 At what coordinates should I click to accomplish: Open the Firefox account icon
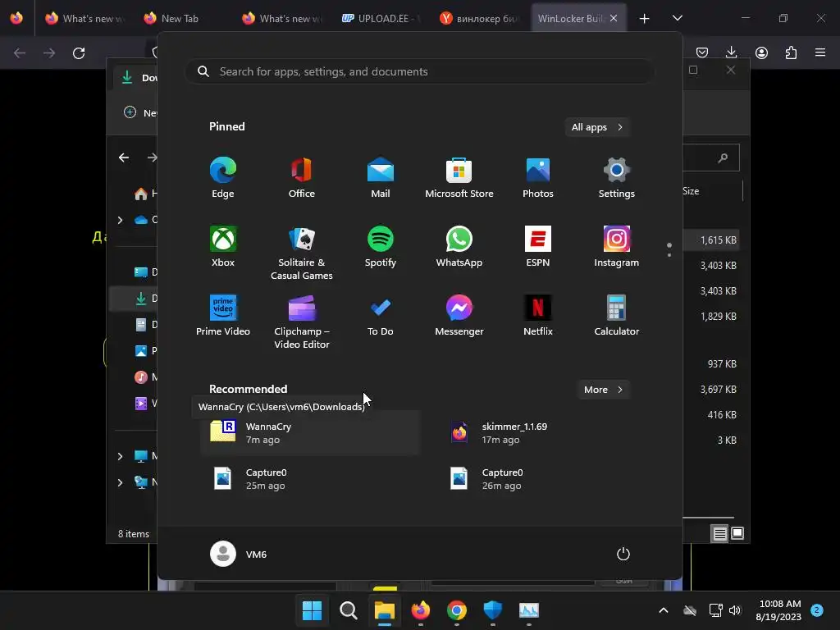761,52
